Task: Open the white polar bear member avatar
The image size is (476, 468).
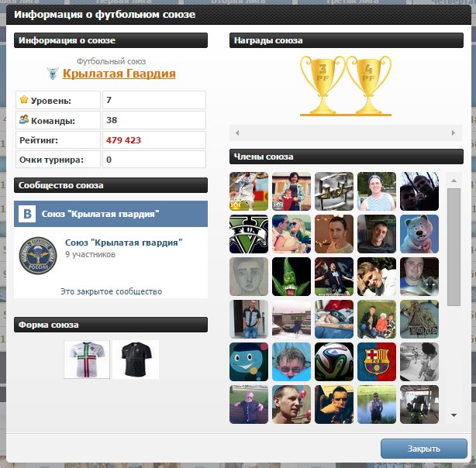Action: click(x=419, y=234)
